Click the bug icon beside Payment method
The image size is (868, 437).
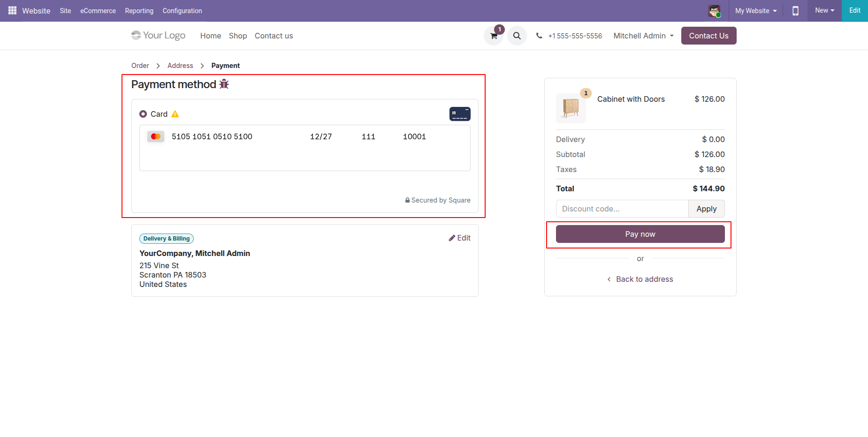tap(224, 84)
